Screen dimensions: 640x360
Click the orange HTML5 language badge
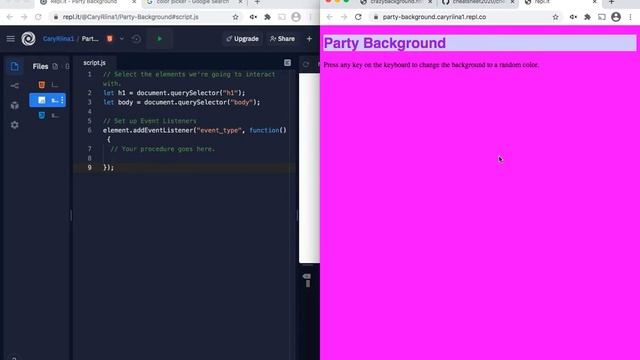109,39
